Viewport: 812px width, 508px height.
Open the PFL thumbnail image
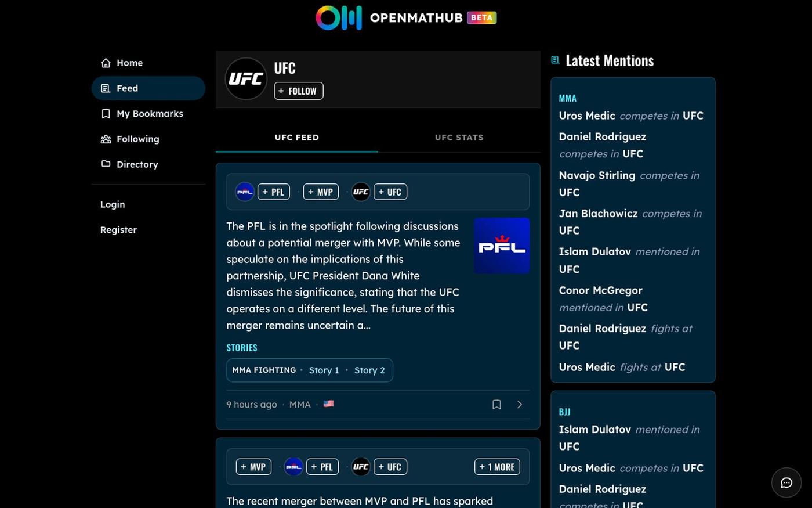502,246
